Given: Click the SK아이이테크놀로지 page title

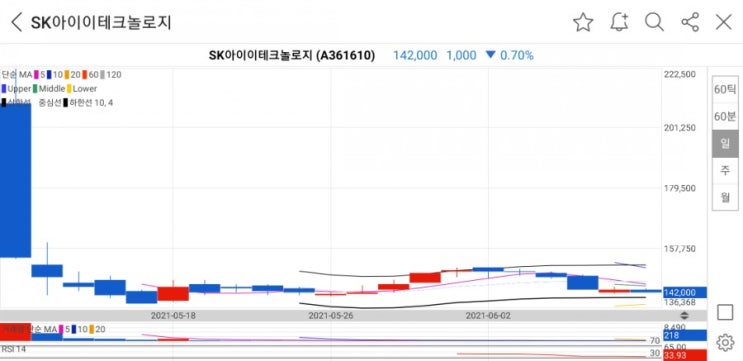Looking at the screenshot, I should [100, 22].
